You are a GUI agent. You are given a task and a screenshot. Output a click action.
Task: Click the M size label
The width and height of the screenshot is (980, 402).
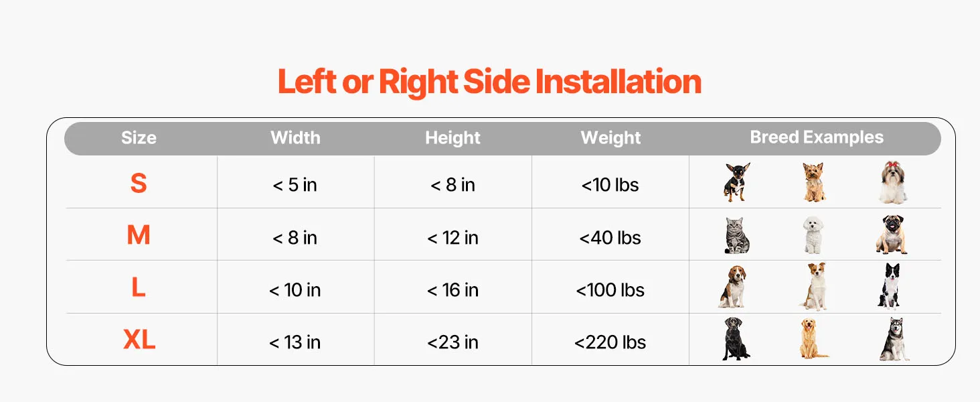click(x=139, y=236)
